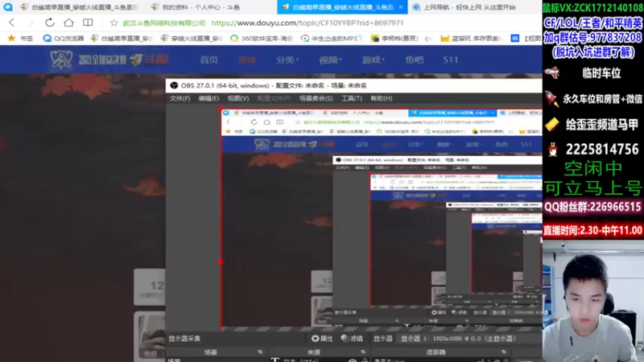Open the OBS 视图(V) menu
Image resolution: width=644 pixels, height=362 pixels.
[238, 98]
